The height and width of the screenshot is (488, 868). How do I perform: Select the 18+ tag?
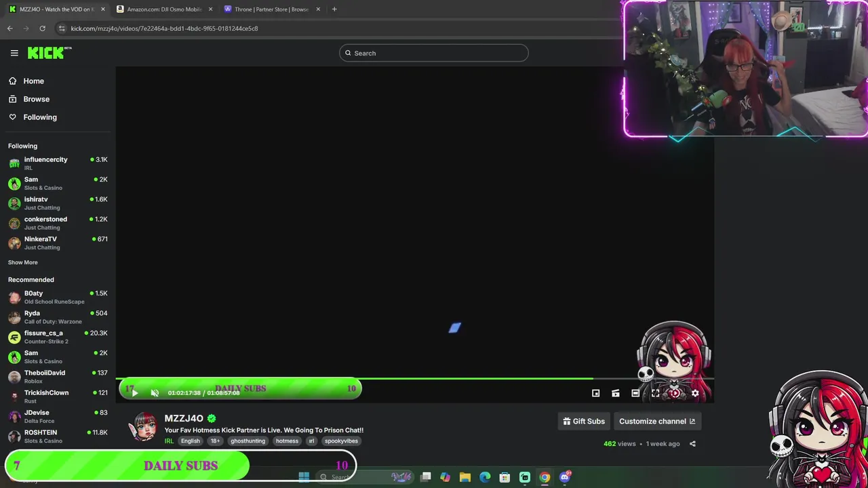(215, 441)
